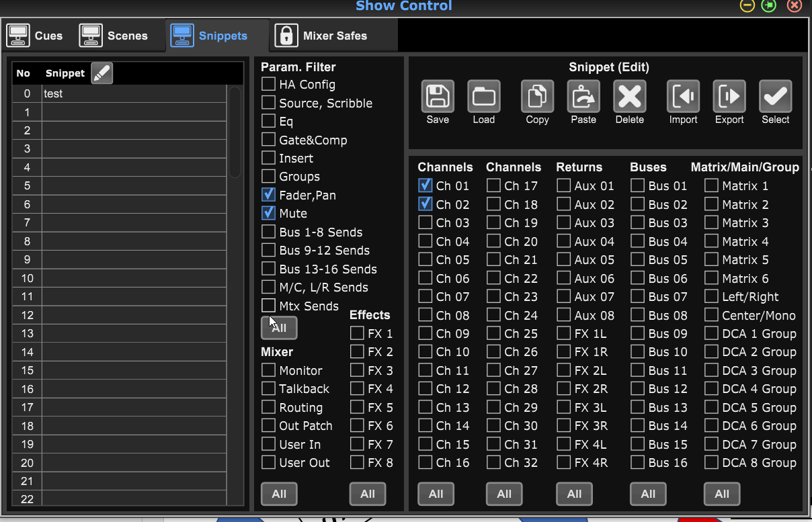Click the All button under Mixer list
The width and height of the screenshot is (812, 522).
tap(279, 494)
